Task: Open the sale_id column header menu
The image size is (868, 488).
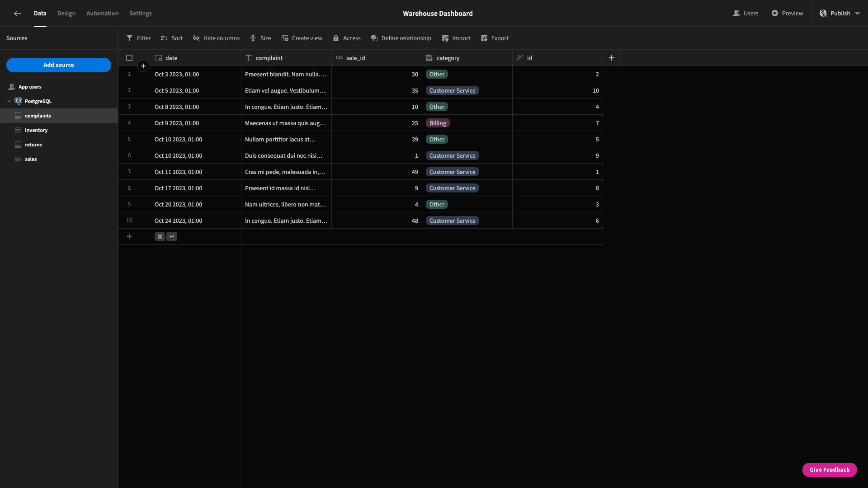Action: tap(377, 58)
